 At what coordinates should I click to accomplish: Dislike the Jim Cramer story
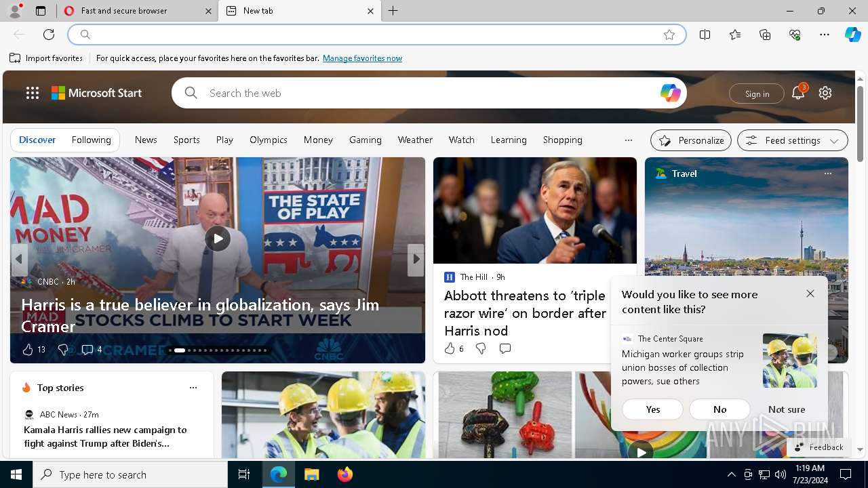tap(63, 350)
